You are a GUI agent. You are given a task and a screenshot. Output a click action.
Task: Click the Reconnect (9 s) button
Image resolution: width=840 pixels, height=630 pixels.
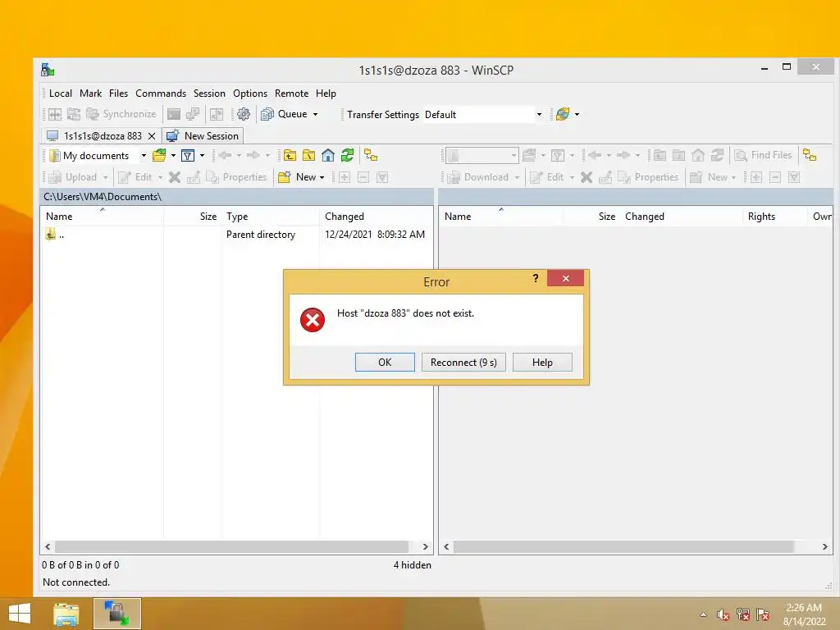click(463, 362)
